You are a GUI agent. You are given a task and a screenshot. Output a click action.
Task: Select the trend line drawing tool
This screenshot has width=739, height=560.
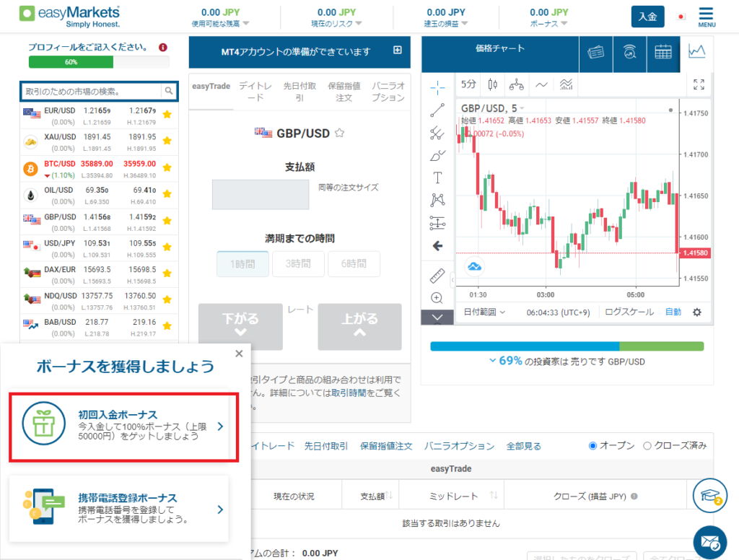point(437,110)
